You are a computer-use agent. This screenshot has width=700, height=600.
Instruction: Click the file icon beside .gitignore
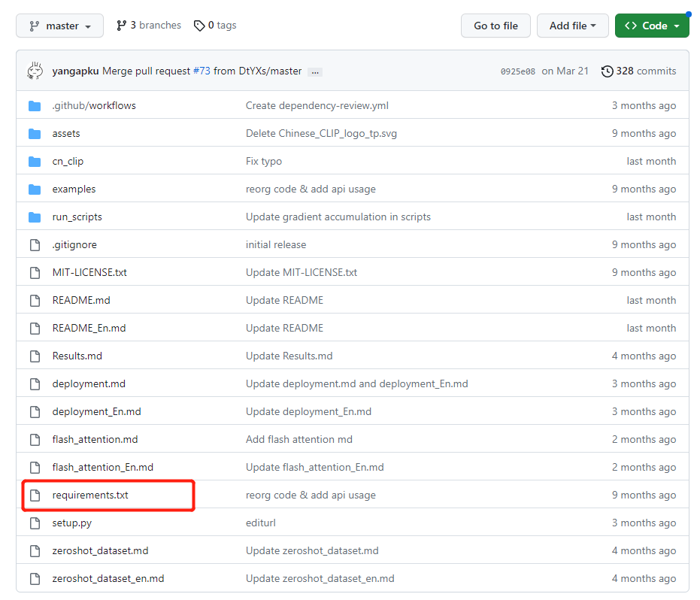pos(35,244)
